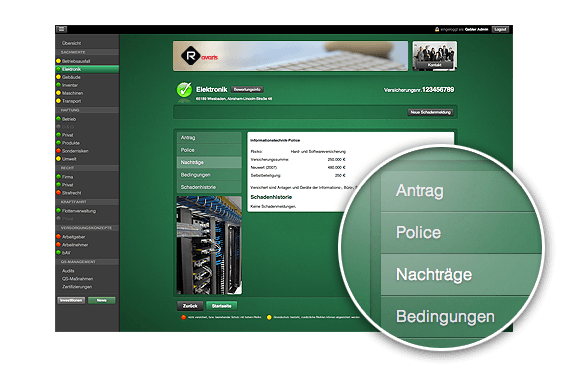
Task: Click the green checkmark icon beside Elektronik
Action: pos(184,89)
